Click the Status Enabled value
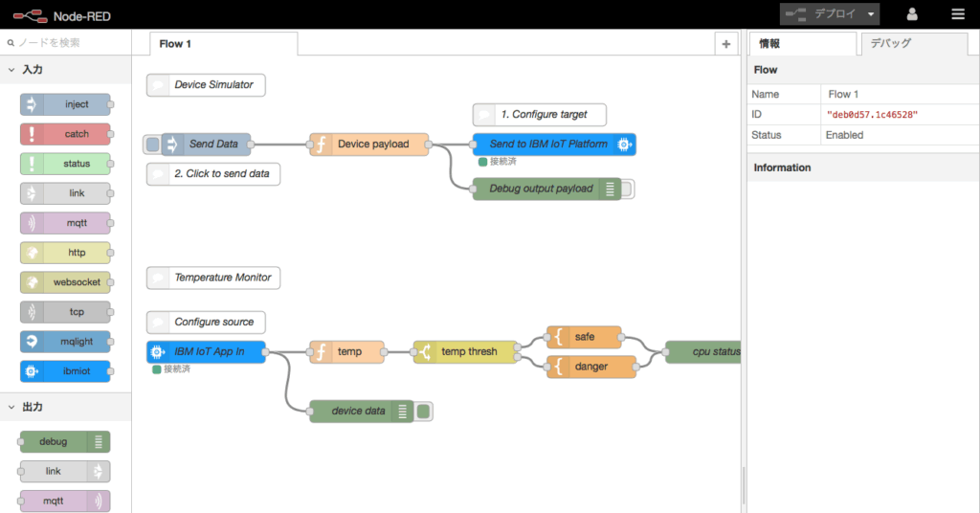The width and height of the screenshot is (980, 513). coord(844,135)
